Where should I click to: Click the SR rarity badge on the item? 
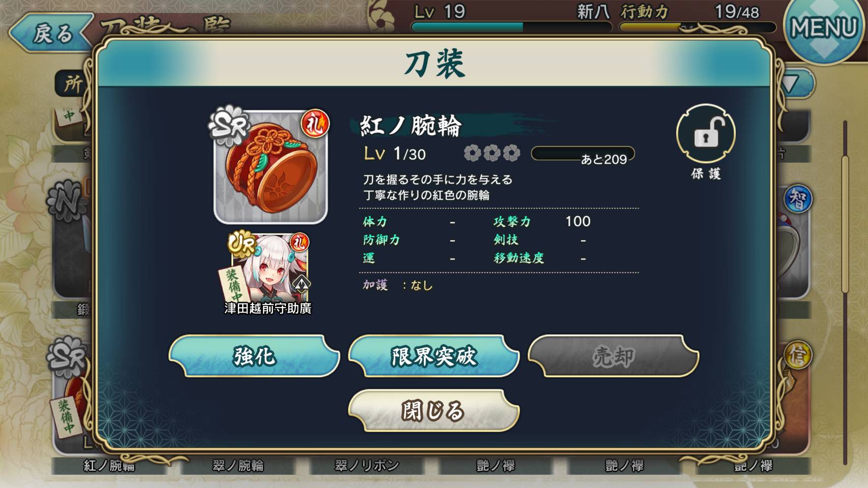228,124
